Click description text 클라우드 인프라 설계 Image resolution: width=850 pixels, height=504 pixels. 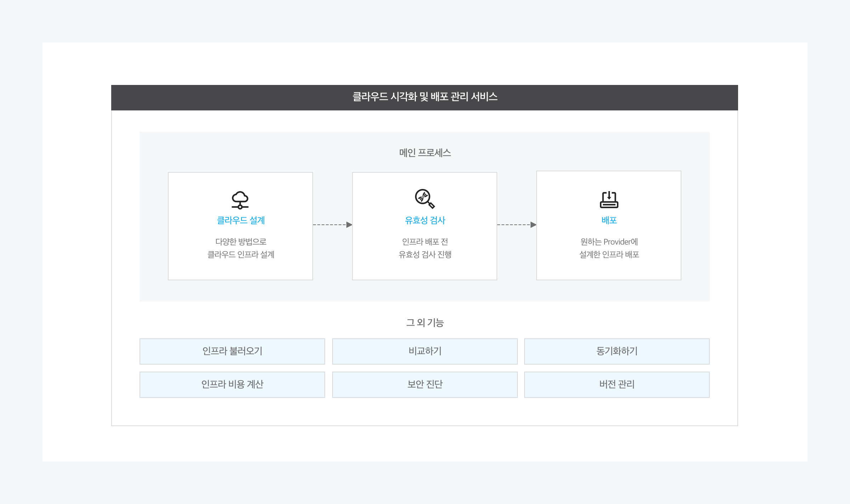tap(240, 254)
